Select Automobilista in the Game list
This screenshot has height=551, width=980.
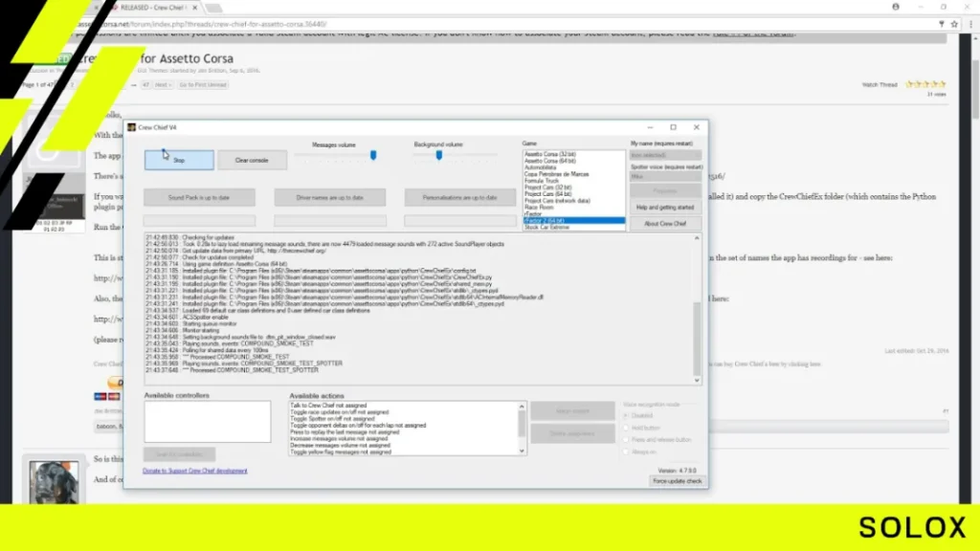pos(540,167)
